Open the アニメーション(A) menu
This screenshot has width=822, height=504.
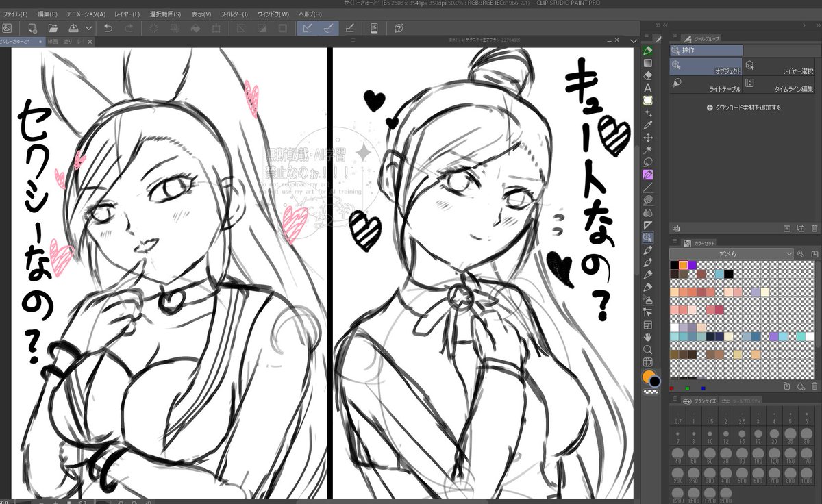pyautogui.click(x=86, y=14)
